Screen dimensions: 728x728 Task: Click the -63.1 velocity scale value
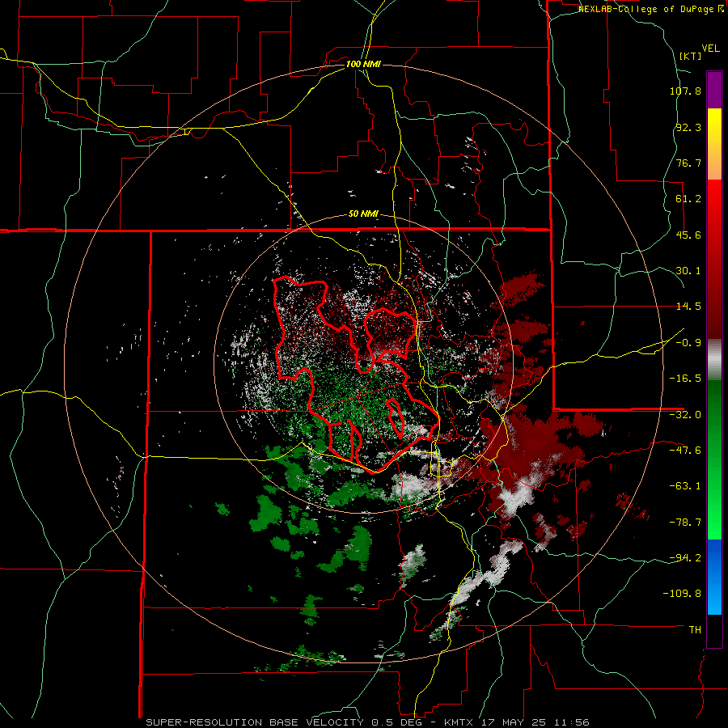pos(685,486)
